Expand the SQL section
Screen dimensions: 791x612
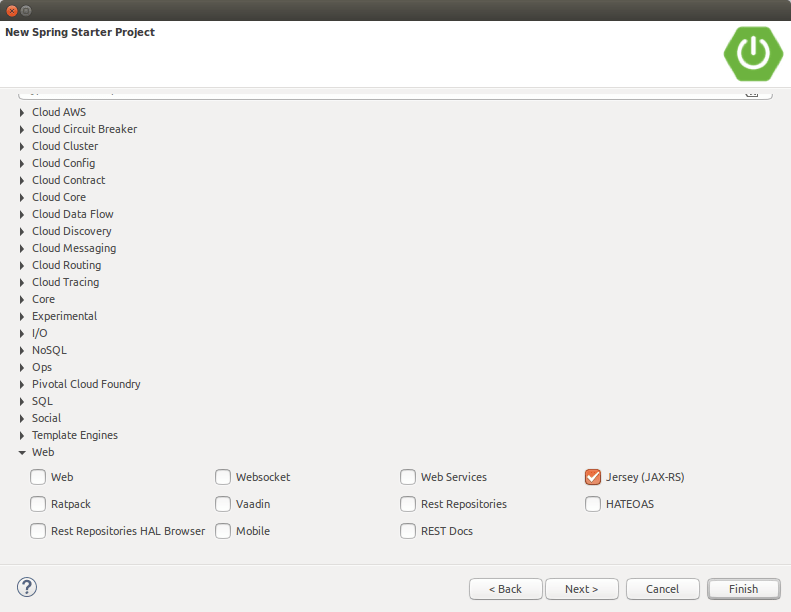[x=22, y=402]
